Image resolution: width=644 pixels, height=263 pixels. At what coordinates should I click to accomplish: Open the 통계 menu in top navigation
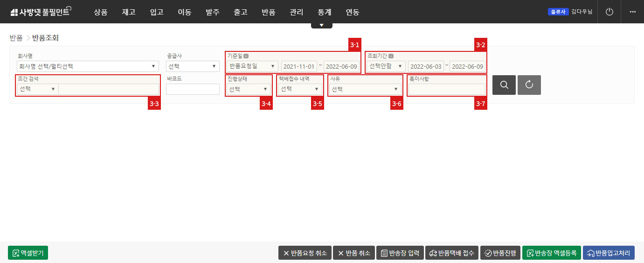[325, 12]
